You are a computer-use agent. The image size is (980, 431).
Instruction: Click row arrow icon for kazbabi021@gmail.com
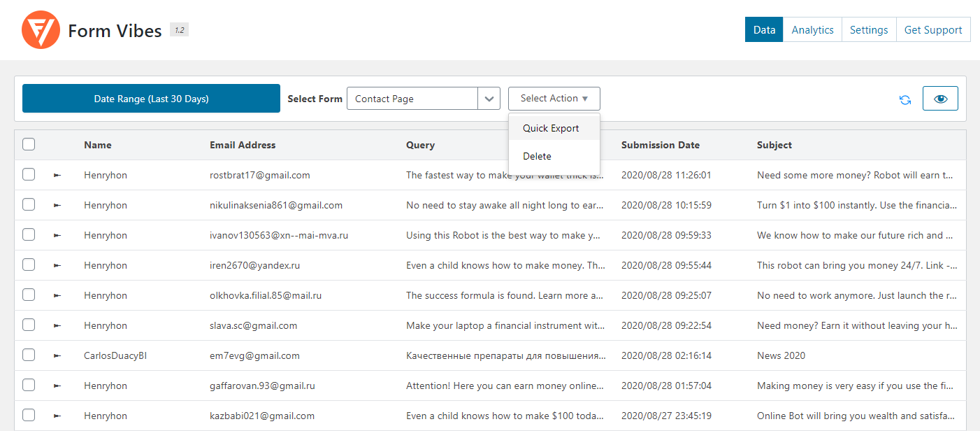pos(57,416)
